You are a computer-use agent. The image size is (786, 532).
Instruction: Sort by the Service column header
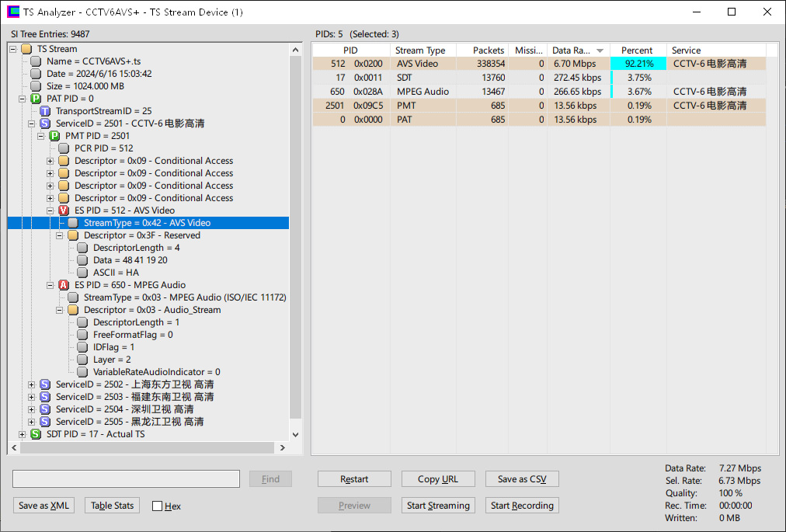coord(716,50)
